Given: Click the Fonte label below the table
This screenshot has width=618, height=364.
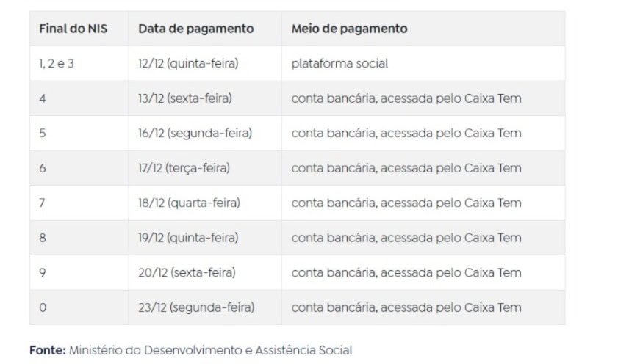Looking at the screenshot, I should [x=48, y=350].
